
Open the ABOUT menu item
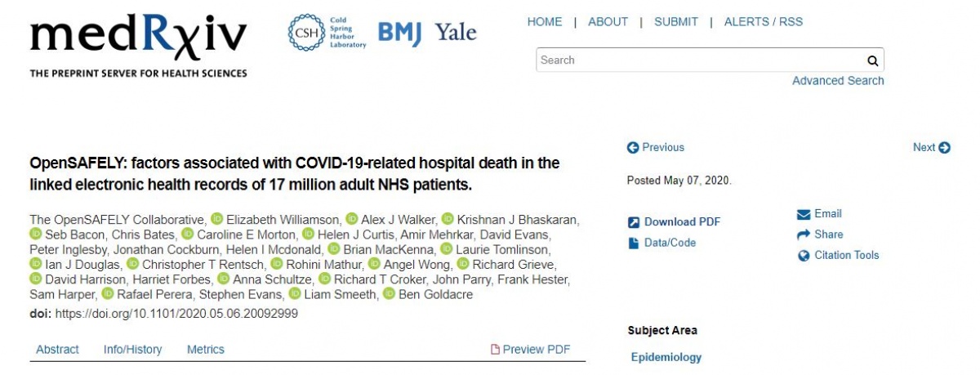pyautogui.click(x=608, y=22)
